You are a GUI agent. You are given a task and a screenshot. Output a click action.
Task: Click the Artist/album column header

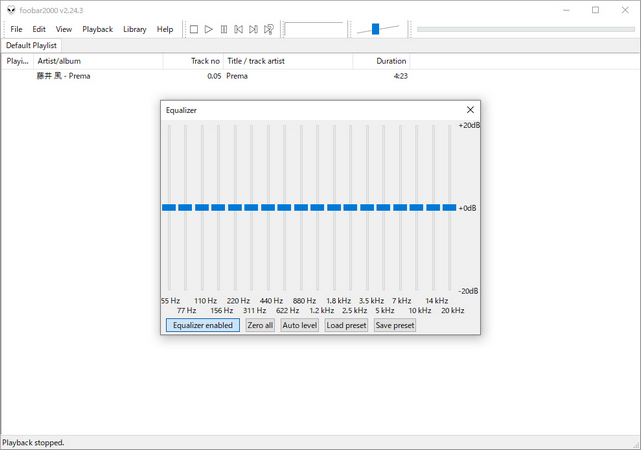[x=98, y=61]
